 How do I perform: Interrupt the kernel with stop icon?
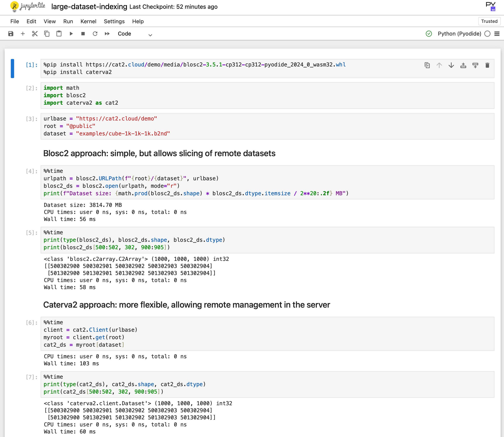pyautogui.click(x=83, y=34)
